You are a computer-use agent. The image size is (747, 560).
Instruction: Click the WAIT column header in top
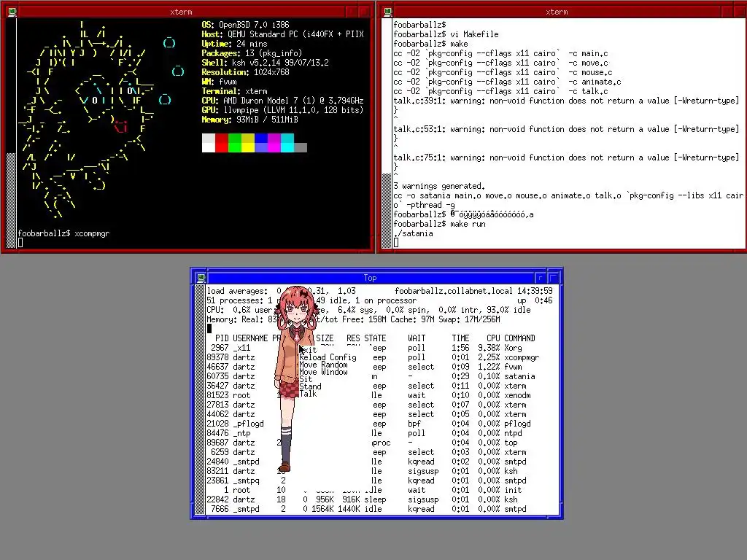[417, 338]
